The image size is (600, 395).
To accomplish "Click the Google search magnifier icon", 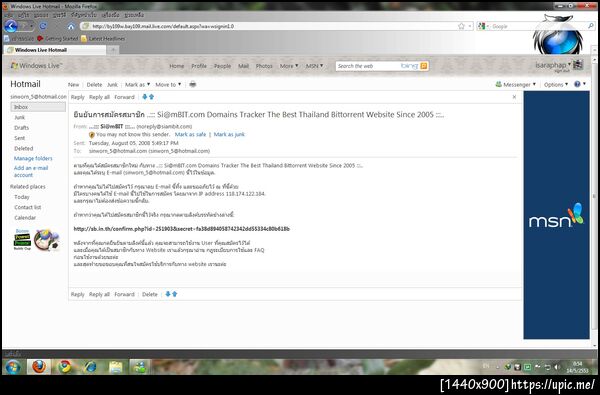I will tap(591, 26).
